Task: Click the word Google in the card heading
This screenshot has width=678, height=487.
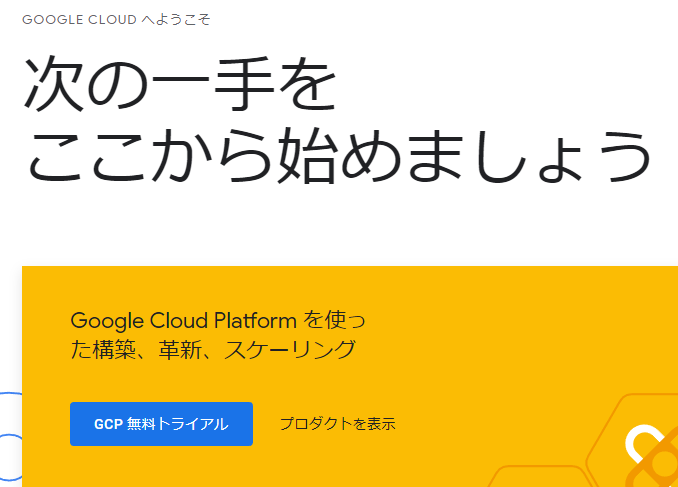Action: point(107,321)
